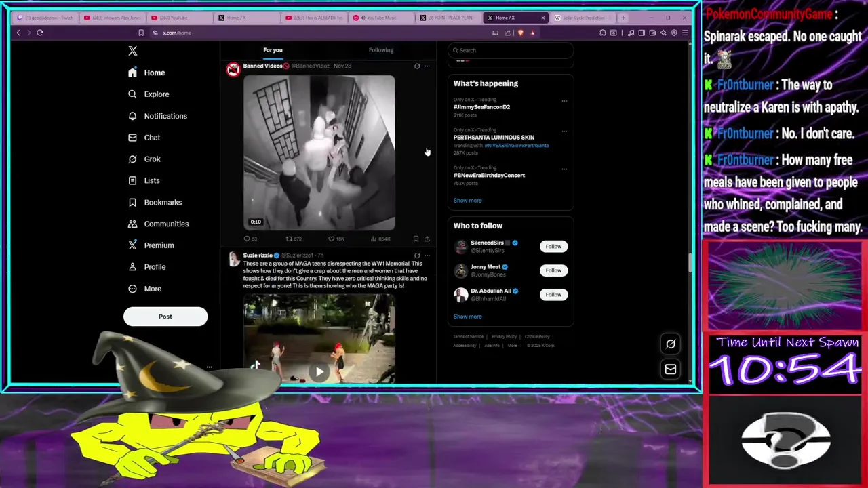Viewport: 868px width, 488px height.
Task: Open more options on Suzie rizzio post
Action: click(427, 256)
